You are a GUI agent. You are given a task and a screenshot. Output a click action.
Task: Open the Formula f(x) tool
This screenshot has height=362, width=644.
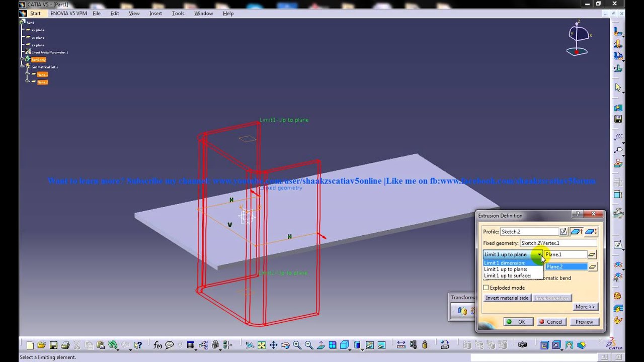click(158, 345)
